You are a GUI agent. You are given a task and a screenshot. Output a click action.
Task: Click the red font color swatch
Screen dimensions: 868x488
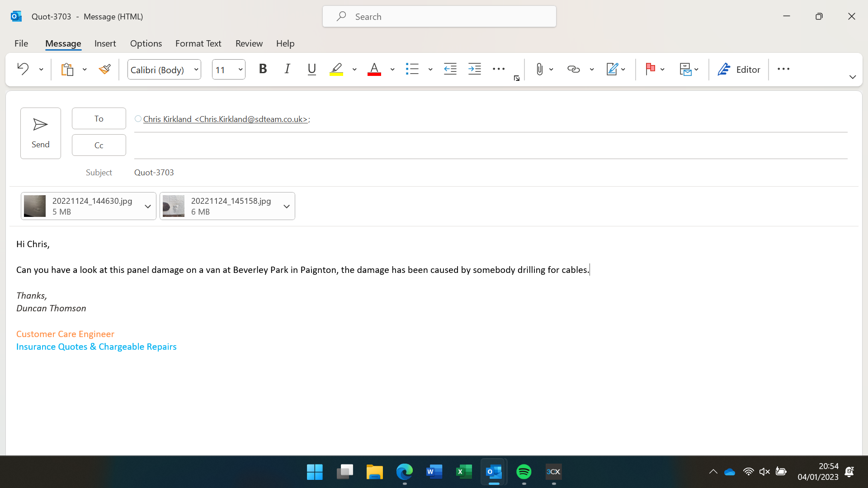coord(374,69)
